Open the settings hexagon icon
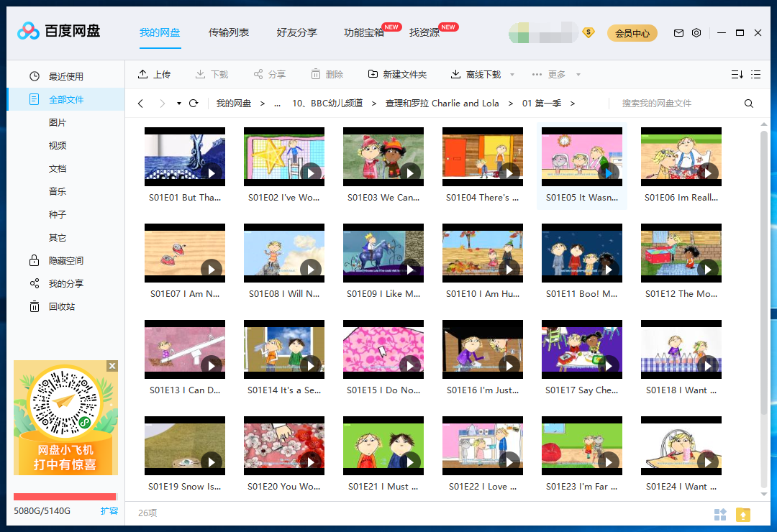This screenshot has width=777, height=532. coord(696,32)
